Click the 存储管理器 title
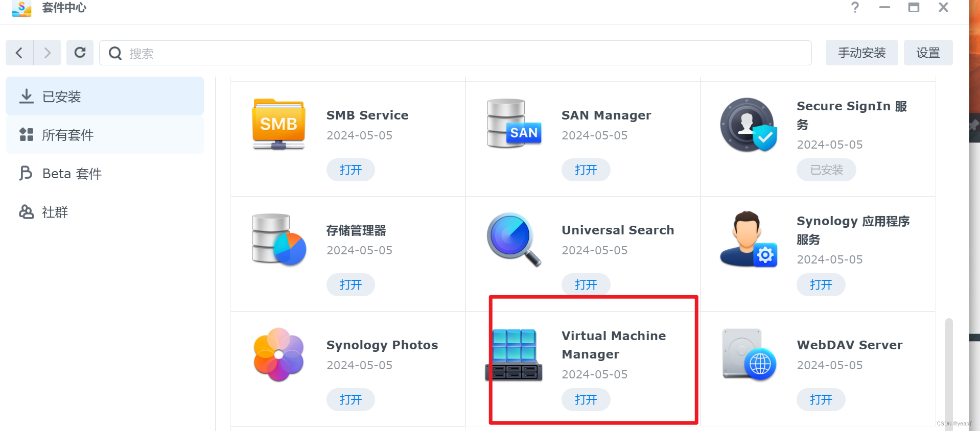The image size is (980, 431). coord(356,230)
